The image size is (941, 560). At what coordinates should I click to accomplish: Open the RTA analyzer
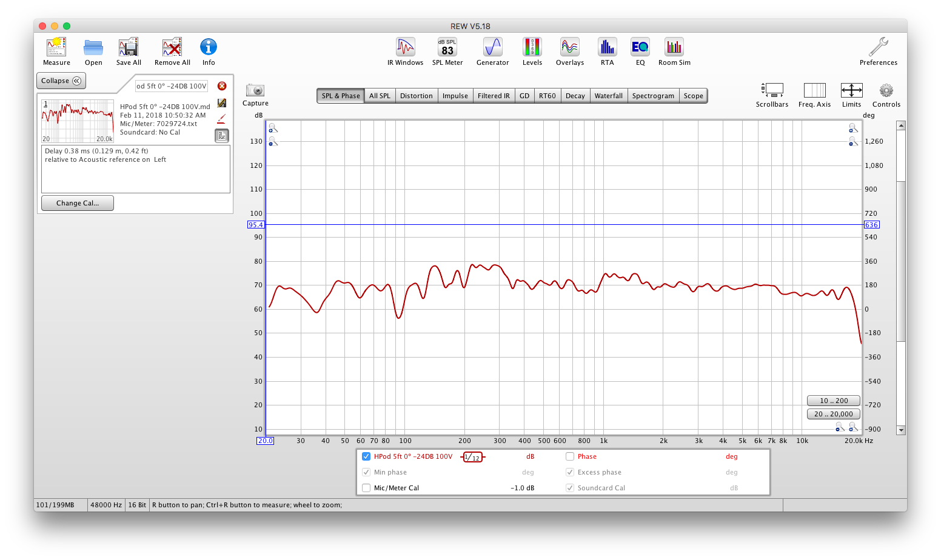coord(608,52)
